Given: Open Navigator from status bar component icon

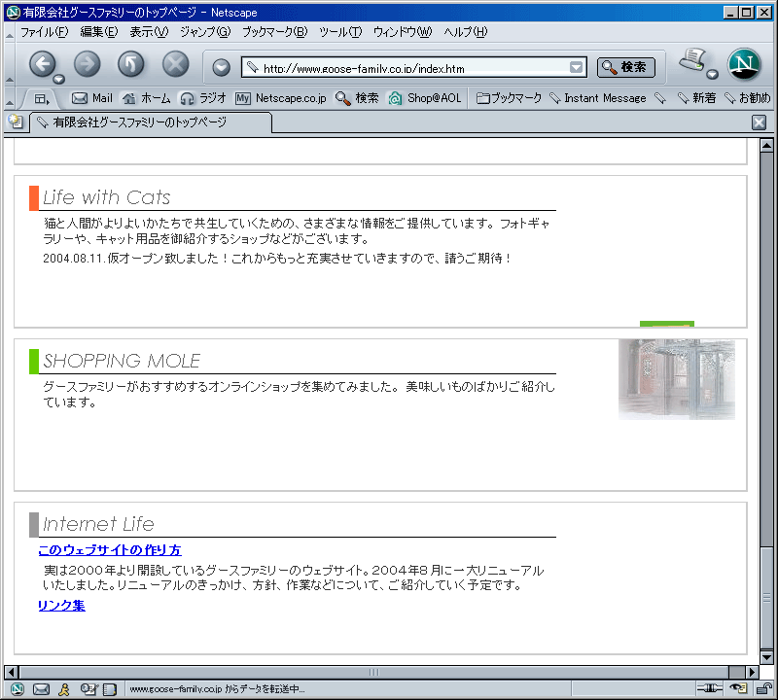Looking at the screenshot, I should [18, 688].
